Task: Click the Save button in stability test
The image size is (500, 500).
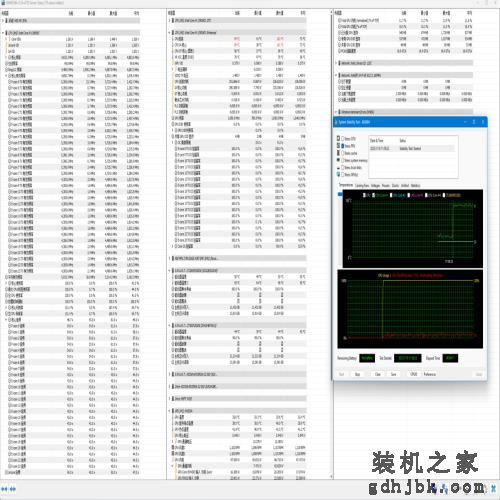Action: 393,374
